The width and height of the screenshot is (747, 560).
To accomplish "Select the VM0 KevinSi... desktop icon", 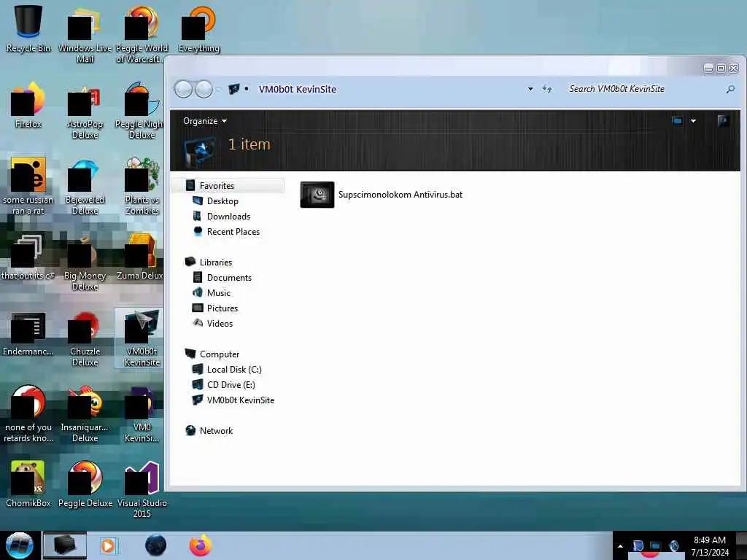I will tap(142, 413).
